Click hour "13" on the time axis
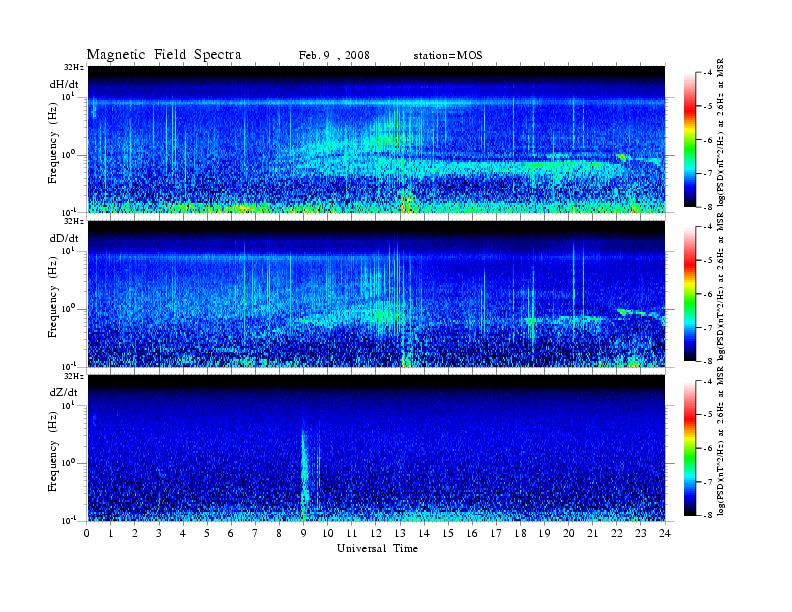 [400, 533]
